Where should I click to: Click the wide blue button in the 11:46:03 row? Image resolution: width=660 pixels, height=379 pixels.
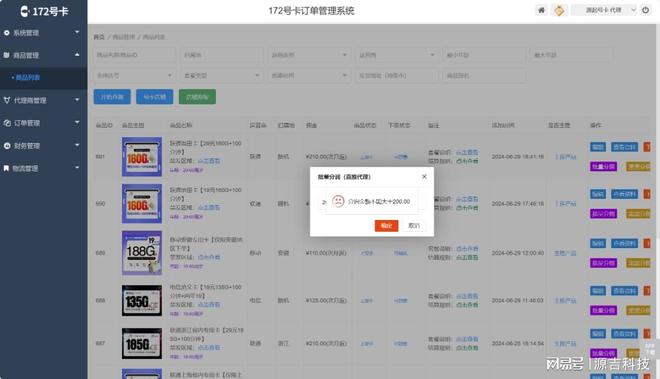pyautogui.click(x=625, y=291)
